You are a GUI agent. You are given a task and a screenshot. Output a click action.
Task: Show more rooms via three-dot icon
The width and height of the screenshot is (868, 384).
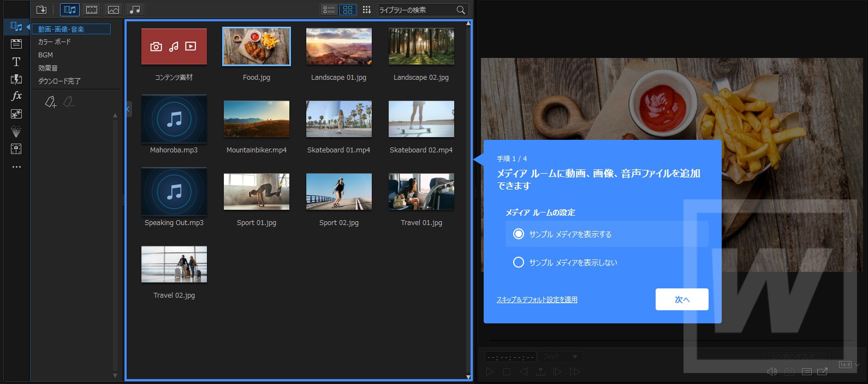tap(16, 167)
